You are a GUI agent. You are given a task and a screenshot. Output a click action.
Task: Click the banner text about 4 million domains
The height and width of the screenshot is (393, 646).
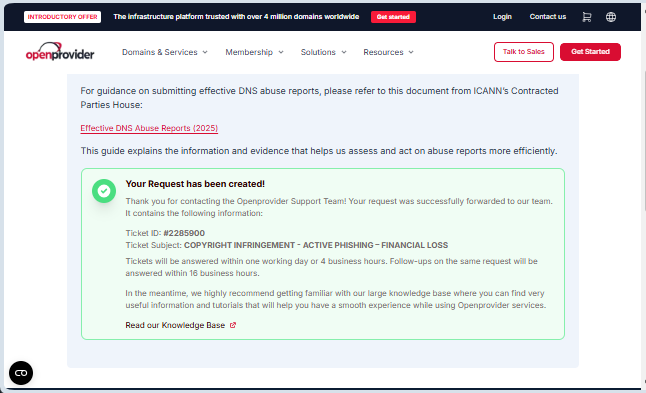pos(236,17)
